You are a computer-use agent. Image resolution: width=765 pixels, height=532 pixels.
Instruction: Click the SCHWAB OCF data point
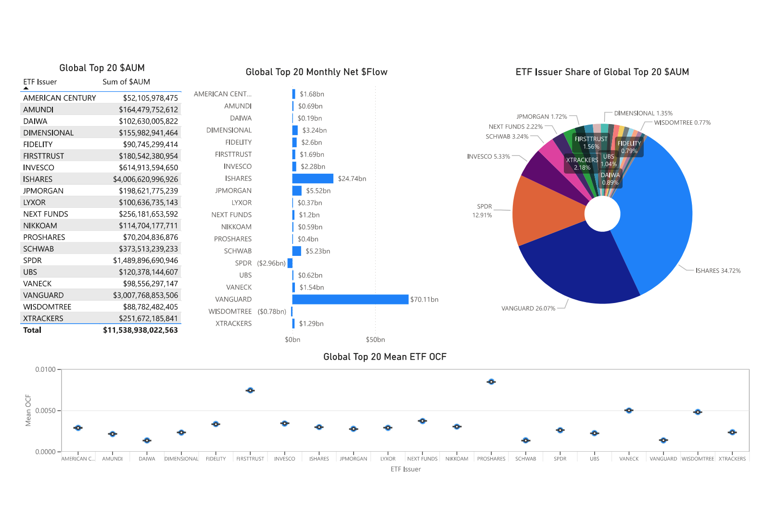[x=526, y=441]
